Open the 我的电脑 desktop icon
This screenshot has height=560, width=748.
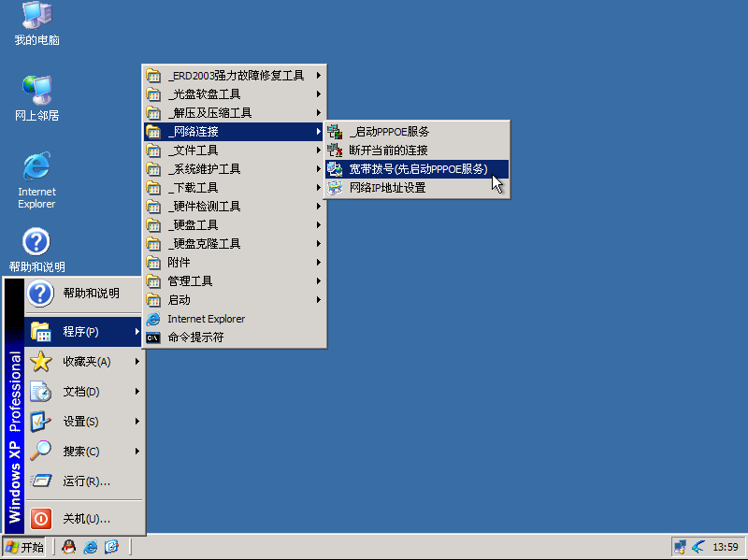point(36,22)
